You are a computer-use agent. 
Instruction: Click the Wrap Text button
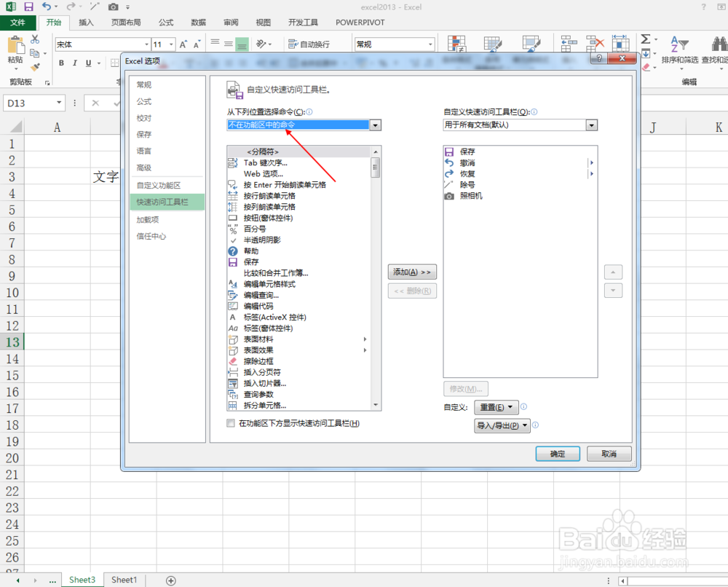(309, 44)
